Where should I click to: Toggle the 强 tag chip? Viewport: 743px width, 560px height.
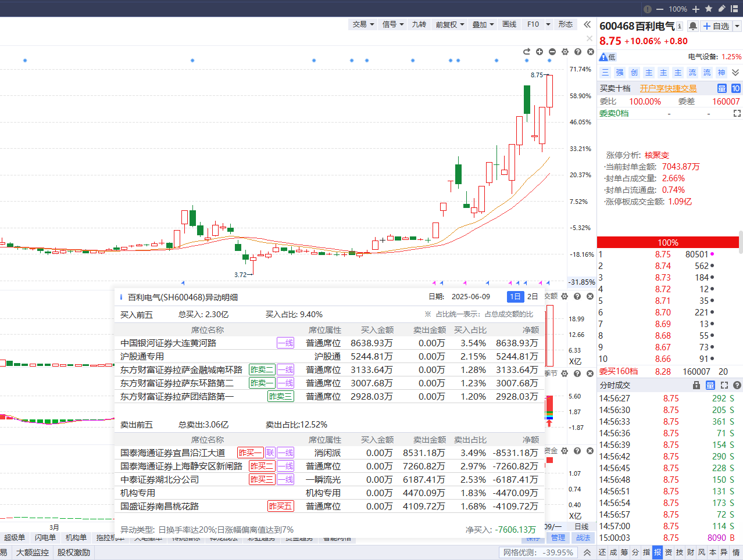pos(620,73)
